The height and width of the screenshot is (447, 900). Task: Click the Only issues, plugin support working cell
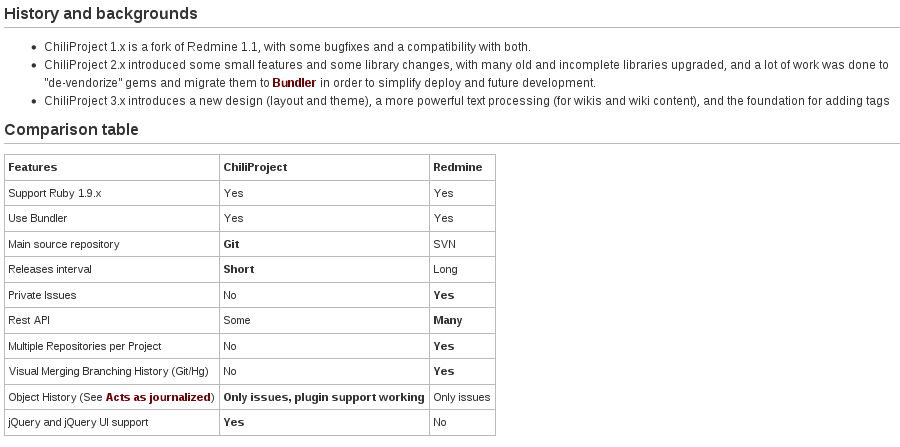pos(324,397)
